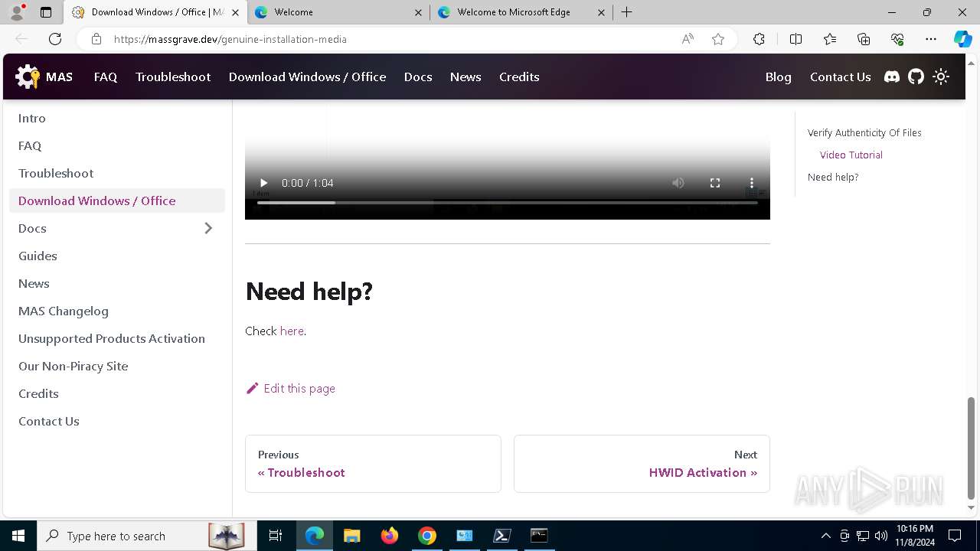Play the tutorial video

tap(263, 183)
